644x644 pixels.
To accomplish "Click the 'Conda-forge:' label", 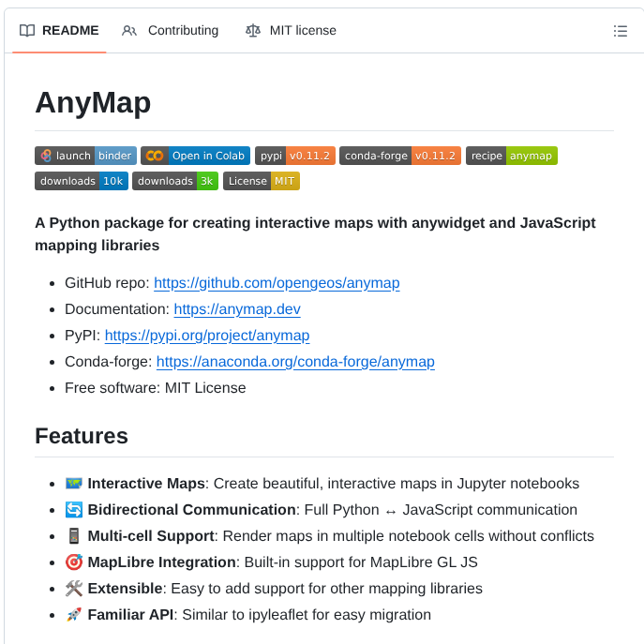I will pos(109,362).
